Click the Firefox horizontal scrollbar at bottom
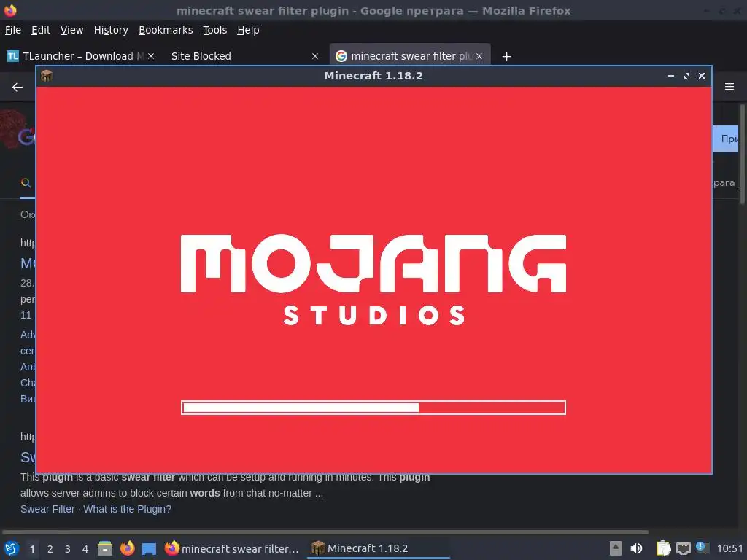The image size is (747, 560). pos(325,532)
